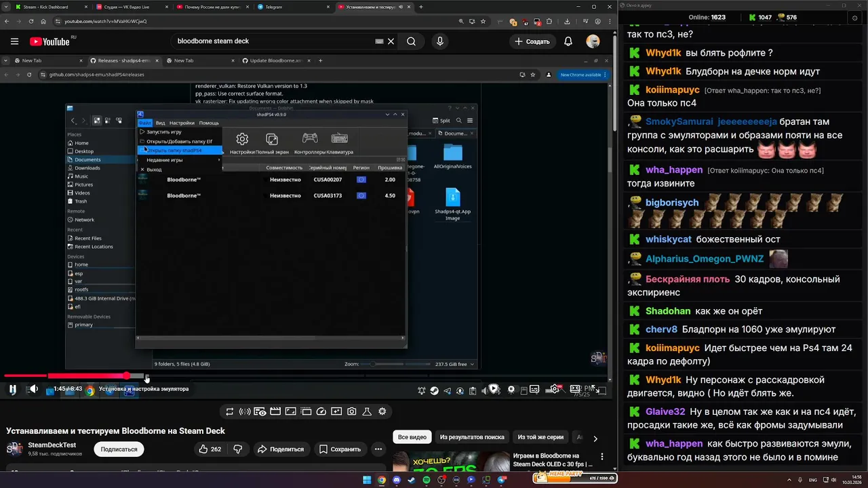
Task: Open the speedometer playback speed icon
Action: (x=321, y=411)
